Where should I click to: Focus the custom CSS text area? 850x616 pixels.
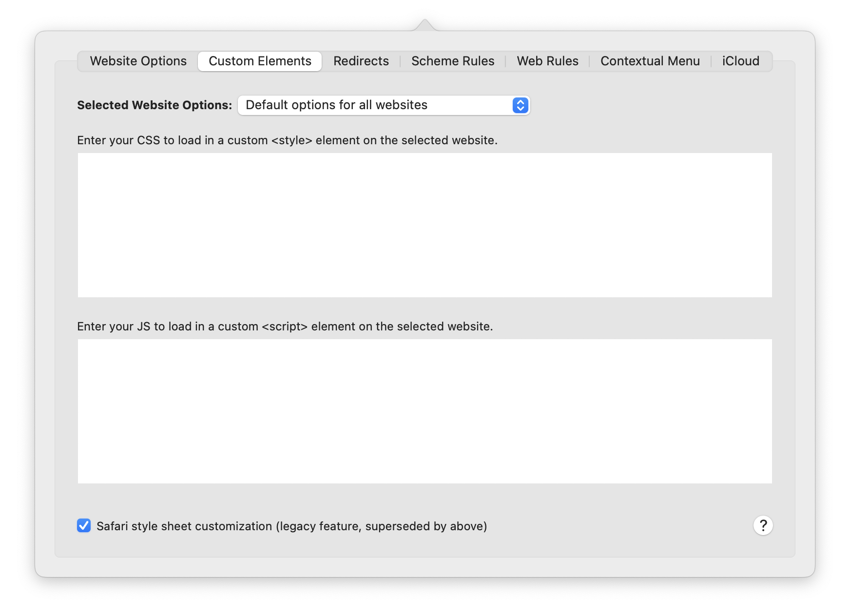(x=425, y=225)
